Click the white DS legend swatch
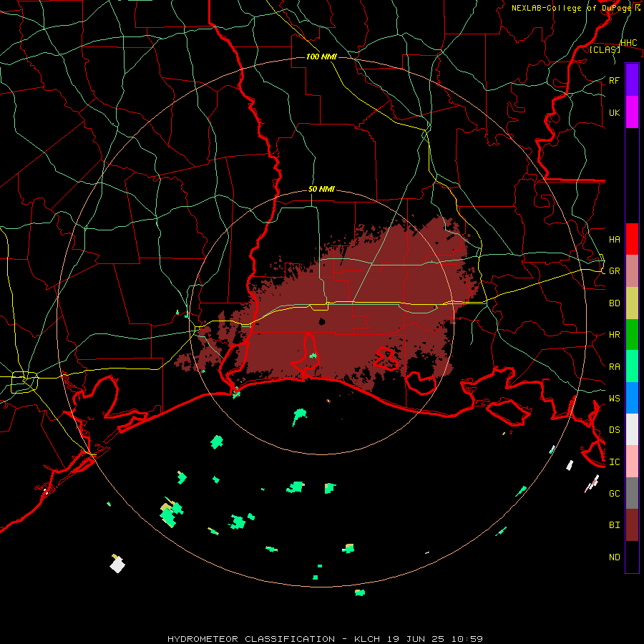The image size is (644, 644). pyautogui.click(x=632, y=429)
